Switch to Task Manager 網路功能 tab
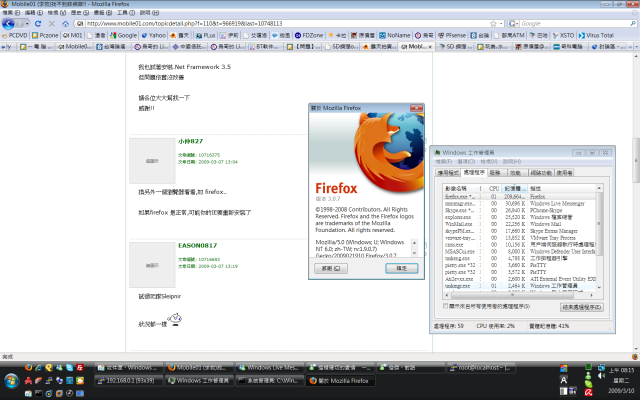The width and height of the screenshot is (640, 400). pyautogui.click(x=541, y=173)
